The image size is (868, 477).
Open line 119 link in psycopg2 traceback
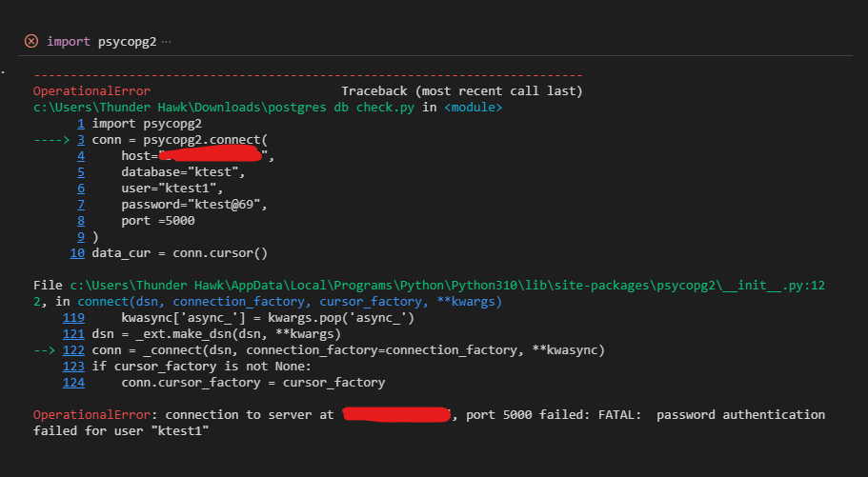point(73,318)
